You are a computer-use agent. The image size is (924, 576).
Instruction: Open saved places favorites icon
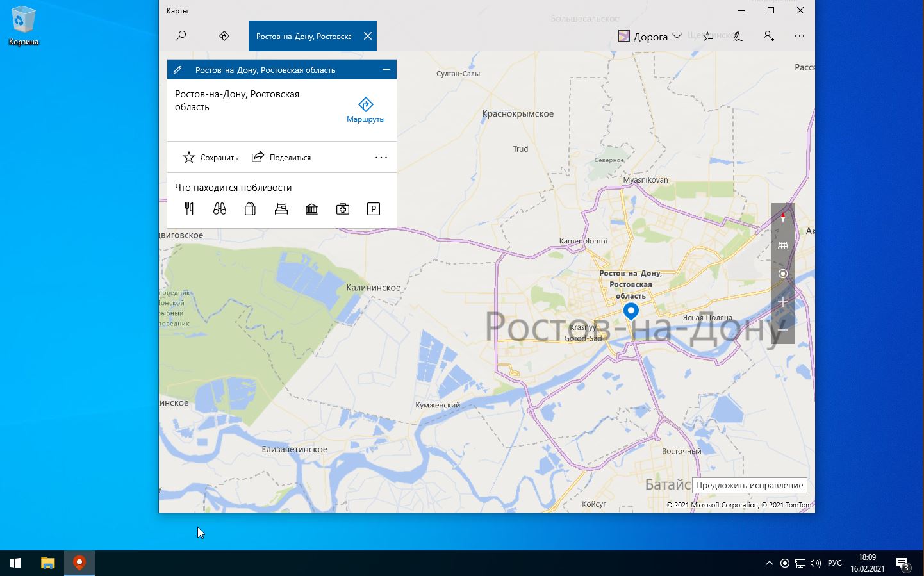click(707, 36)
